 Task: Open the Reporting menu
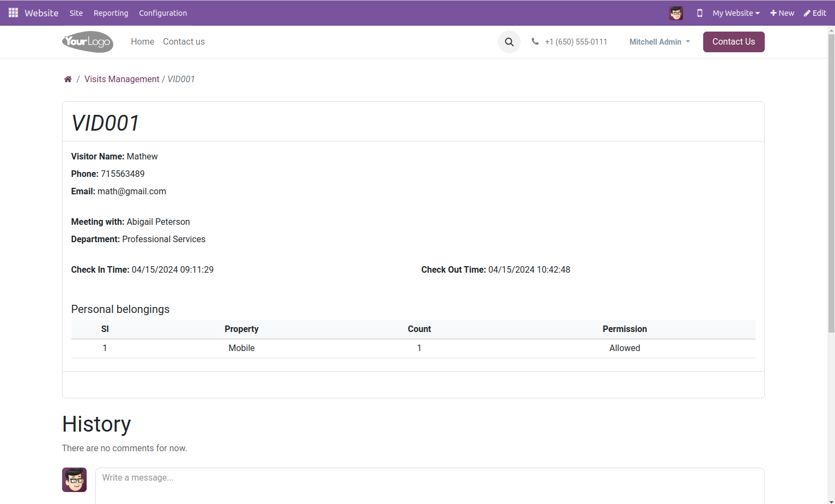pos(111,13)
